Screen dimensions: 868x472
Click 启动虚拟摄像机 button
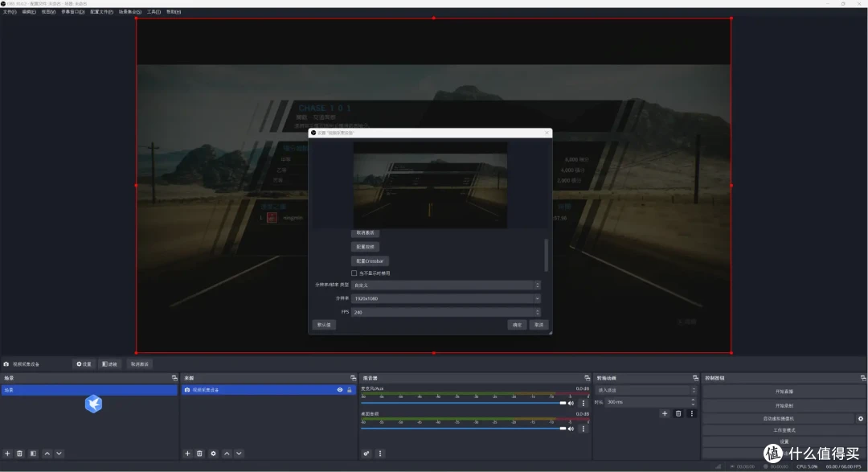tap(778, 419)
